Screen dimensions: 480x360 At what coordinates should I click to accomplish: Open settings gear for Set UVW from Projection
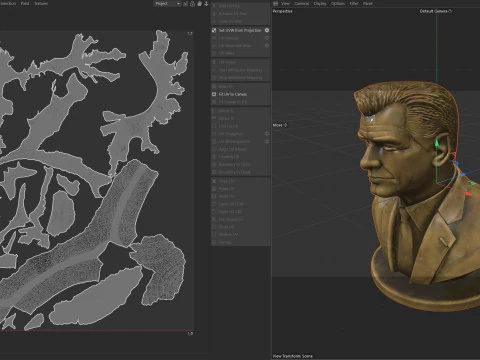[x=267, y=30]
